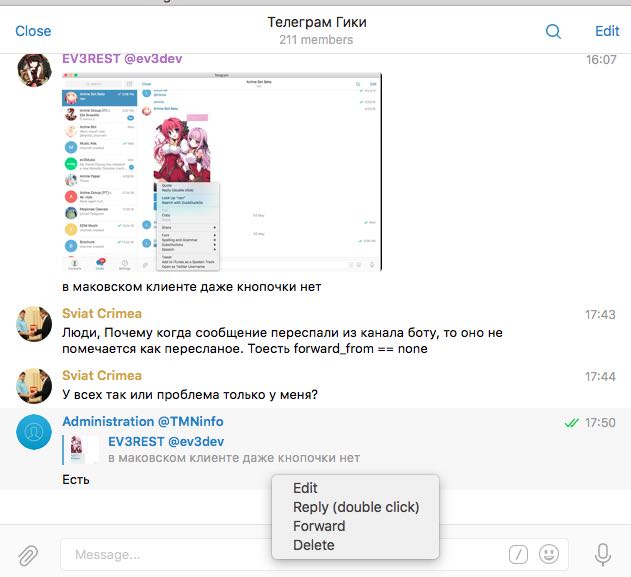Choose Edit in the context menu
Image resolution: width=631 pixels, height=577 pixels.
tap(305, 488)
